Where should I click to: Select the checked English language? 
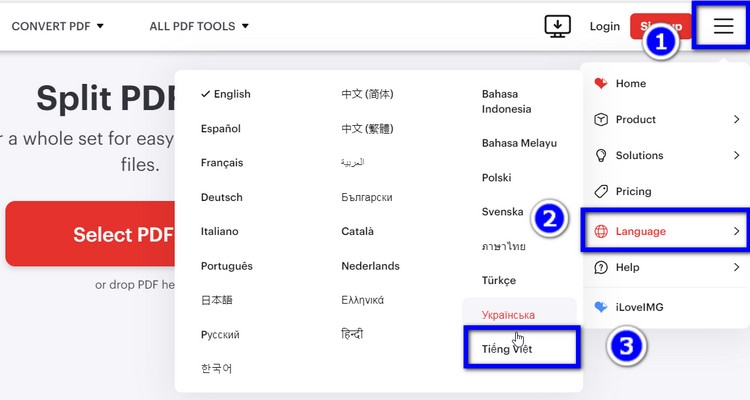pos(226,94)
